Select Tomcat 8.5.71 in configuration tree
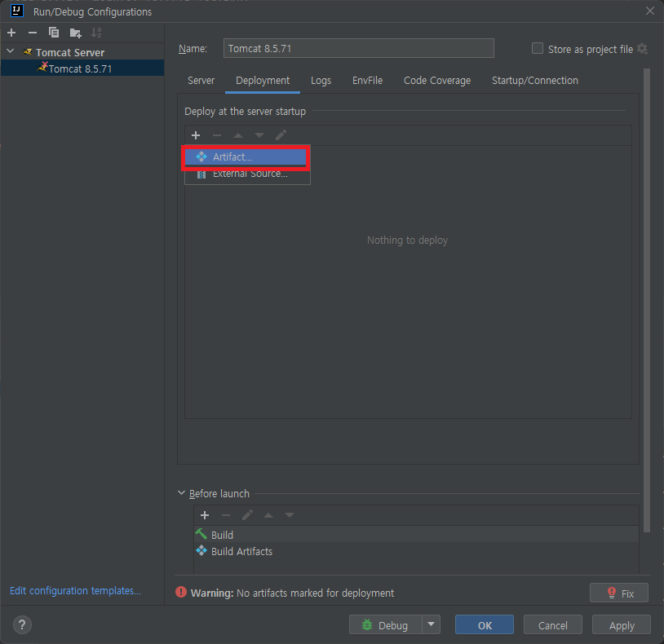 (82, 68)
